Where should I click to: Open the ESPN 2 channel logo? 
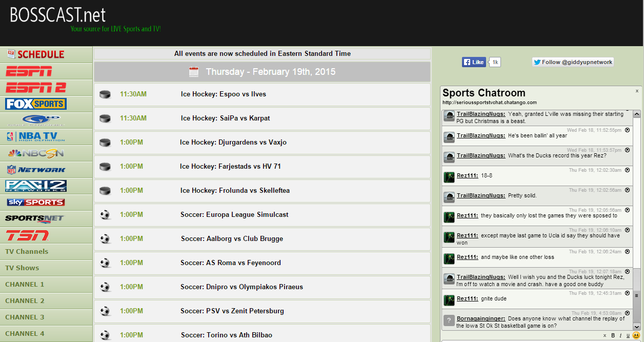[35, 88]
